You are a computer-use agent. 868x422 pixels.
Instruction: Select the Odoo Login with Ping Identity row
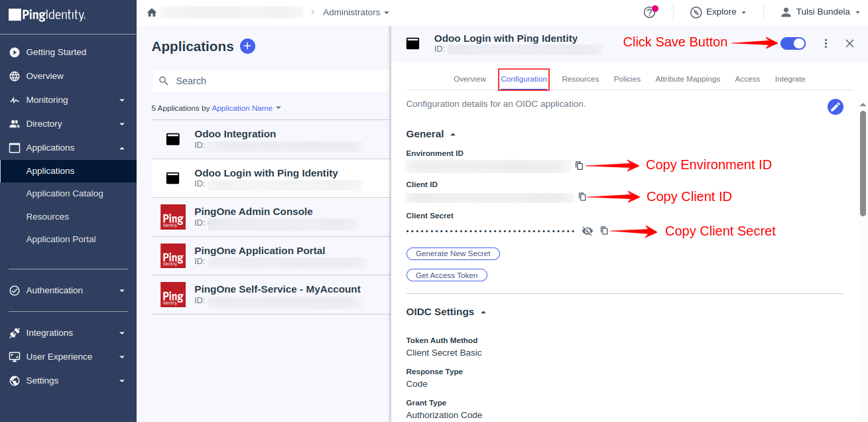[271, 178]
